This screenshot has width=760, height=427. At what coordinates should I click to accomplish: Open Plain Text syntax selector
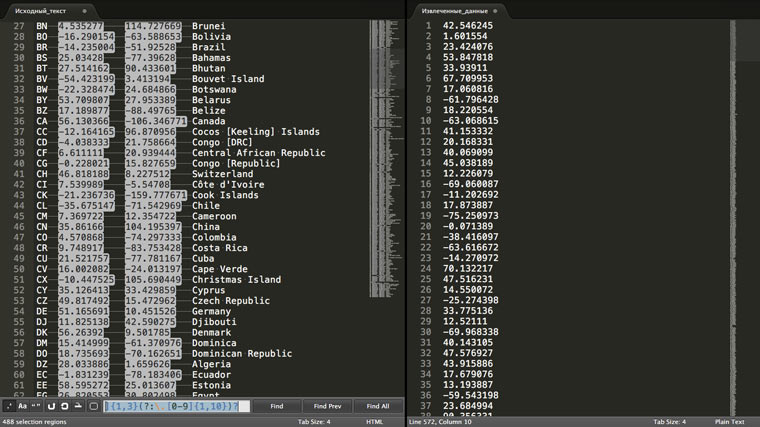(729, 422)
